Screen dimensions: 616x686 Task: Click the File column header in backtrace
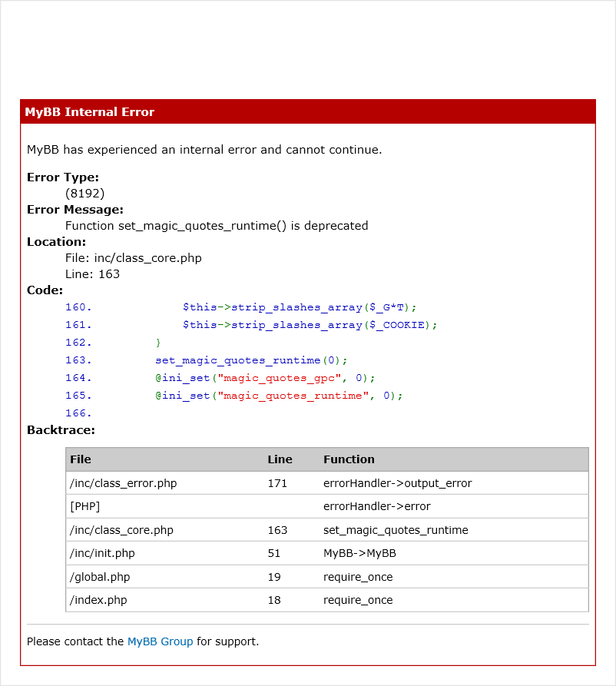[x=81, y=459]
